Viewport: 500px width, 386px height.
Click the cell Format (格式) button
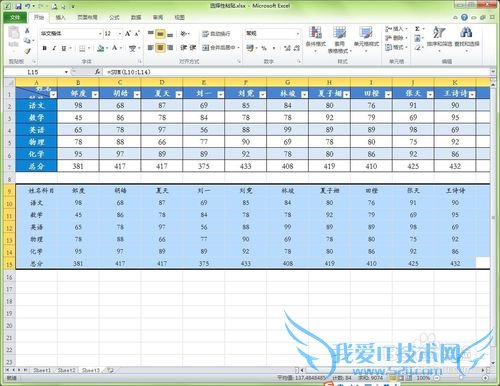(396, 48)
